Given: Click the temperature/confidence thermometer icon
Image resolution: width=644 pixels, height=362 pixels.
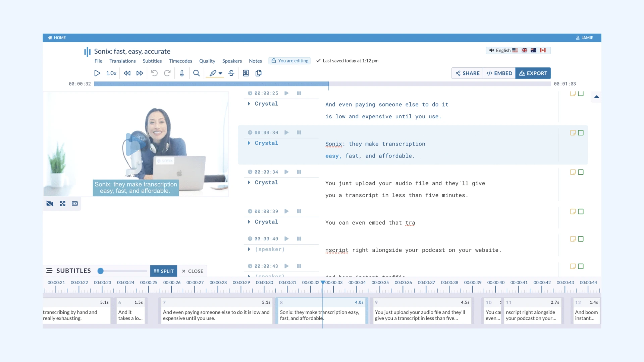Looking at the screenshot, I should pyautogui.click(x=182, y=73).
